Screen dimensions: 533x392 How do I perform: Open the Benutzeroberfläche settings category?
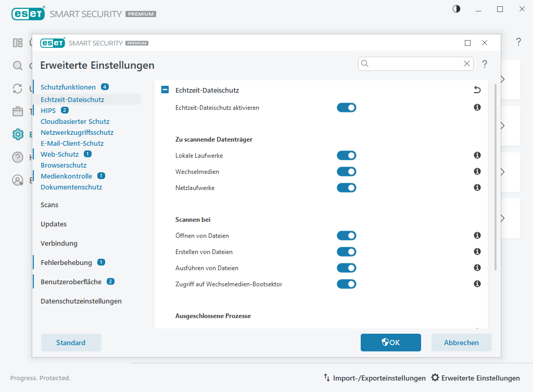coord(71,282)
